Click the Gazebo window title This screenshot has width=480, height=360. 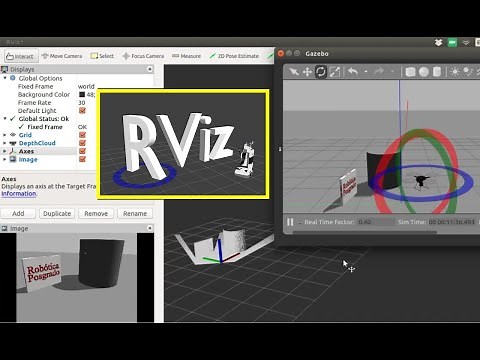click(317, 53)
